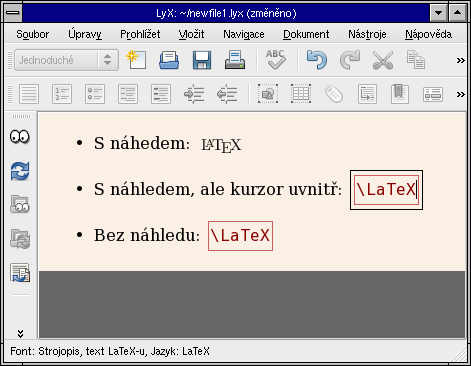The image size is (471, 366).
Task: Click update master document icon
Action: tap(20, 239)
